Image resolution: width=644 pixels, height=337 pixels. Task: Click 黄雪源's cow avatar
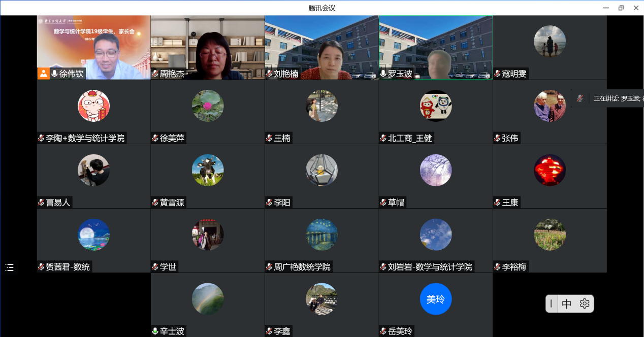point(208,170)
